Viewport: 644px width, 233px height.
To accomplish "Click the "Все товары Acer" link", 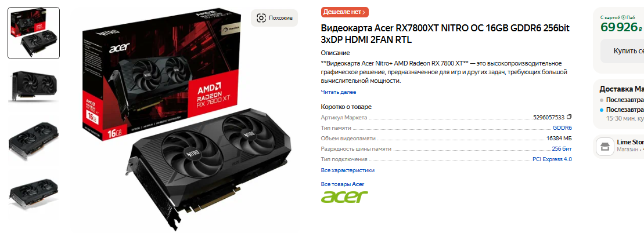I will point(342,184).
